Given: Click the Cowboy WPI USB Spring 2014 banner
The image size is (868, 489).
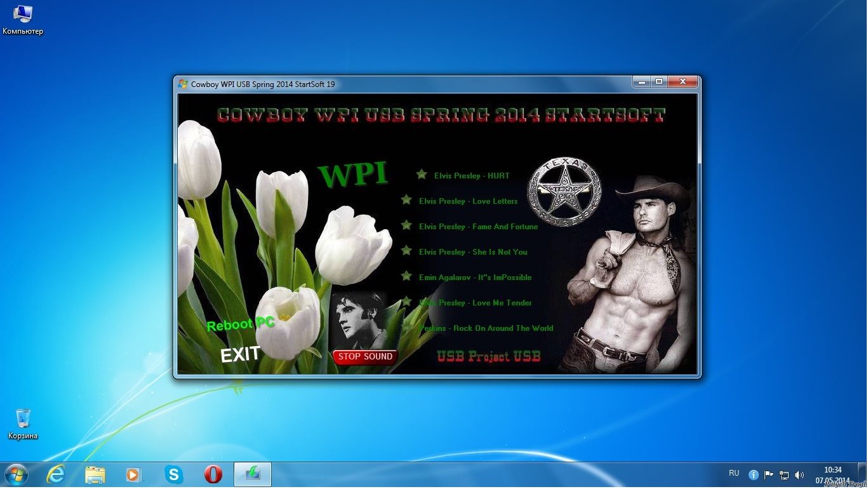Looking at the screenshot, I should pyautogui.click(x=441, y=115).
